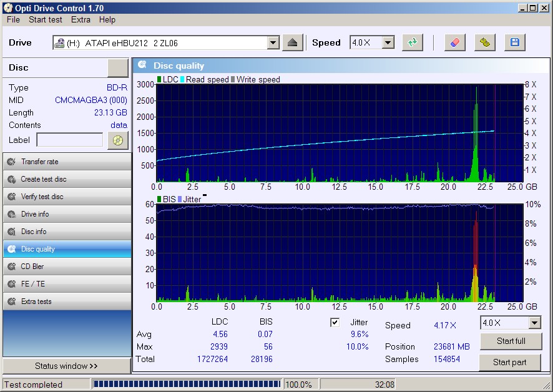The image size is (553, 392).
Task: Toggle the Jitter checkbox
Action: click(335, 322)
